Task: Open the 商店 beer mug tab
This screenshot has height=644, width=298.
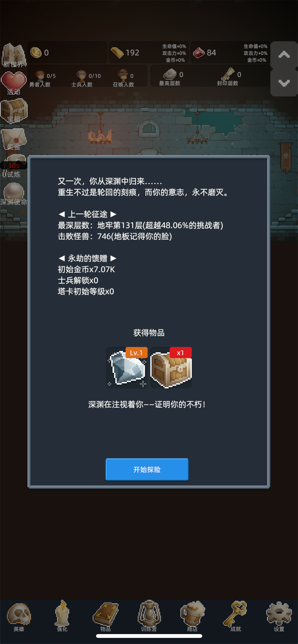Action: click(x=192, y=617)
